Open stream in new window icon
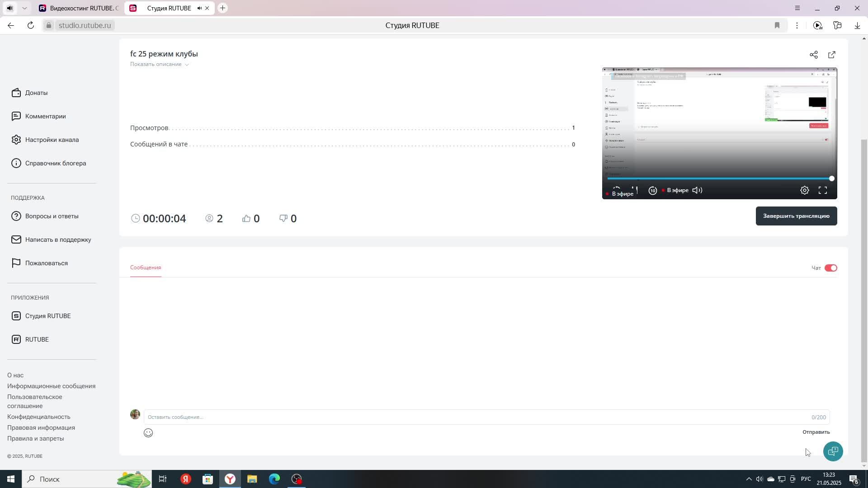The width and height of the screenshot is (868, 488). (x=832, y=55)
